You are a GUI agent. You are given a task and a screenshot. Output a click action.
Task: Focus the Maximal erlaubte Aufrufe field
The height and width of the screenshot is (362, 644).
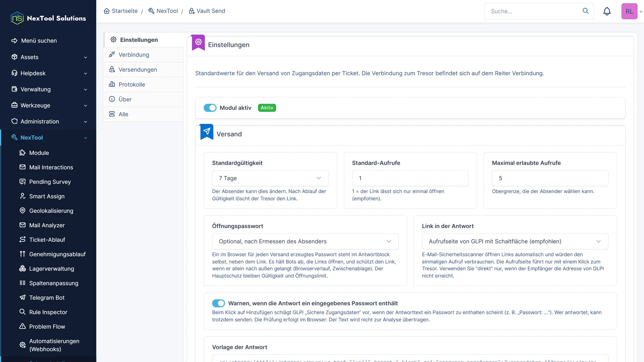(550, 178)
